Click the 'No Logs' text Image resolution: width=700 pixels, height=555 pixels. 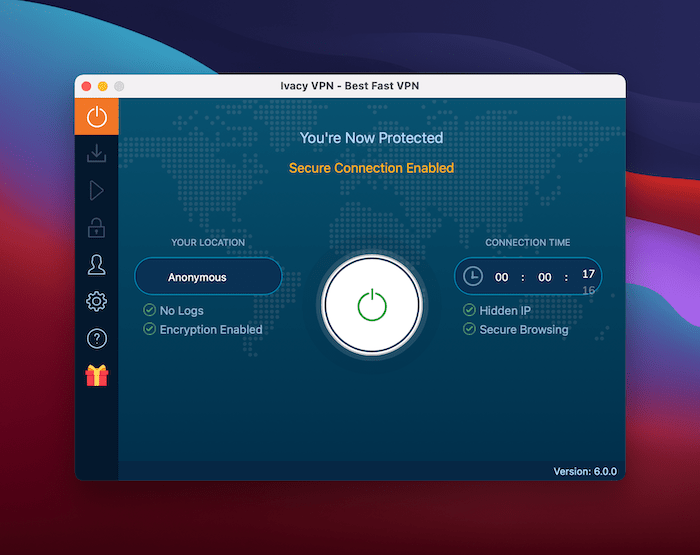[x=182, y=310]
